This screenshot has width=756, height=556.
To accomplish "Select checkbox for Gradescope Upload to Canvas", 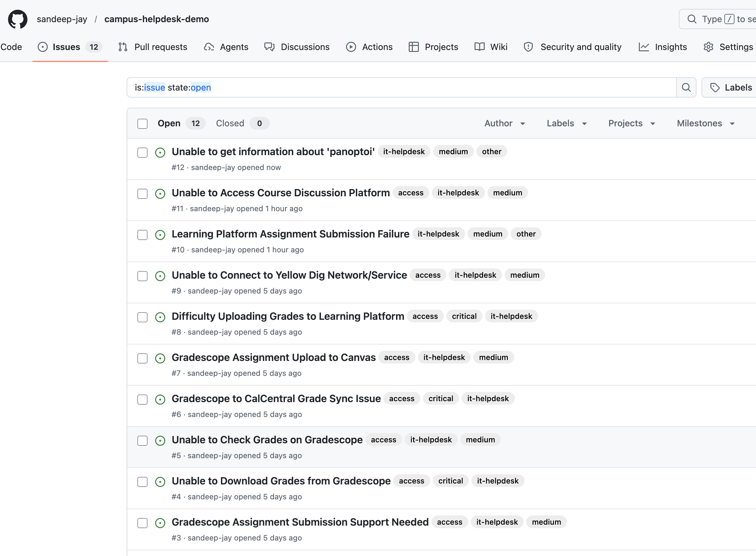I will coord(142,358).
